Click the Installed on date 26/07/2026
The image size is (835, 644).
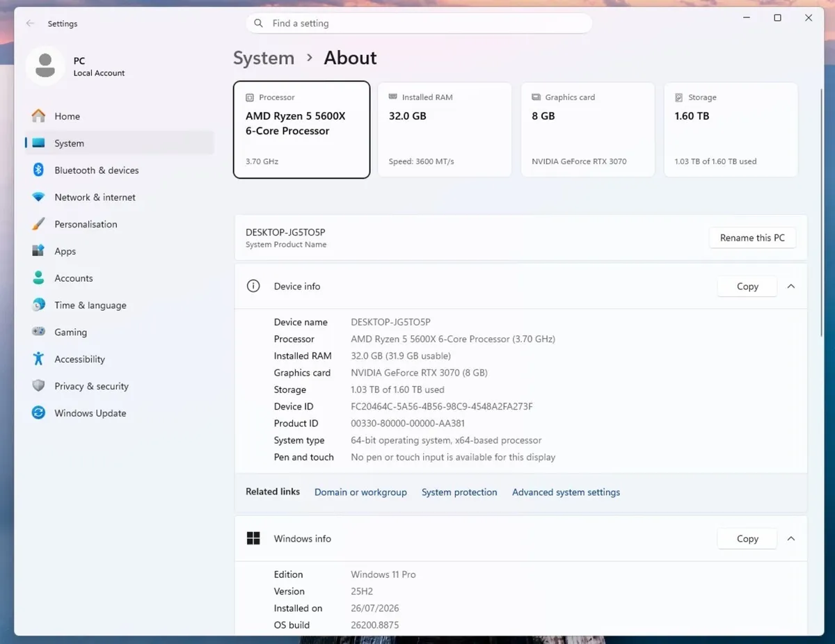375,609
